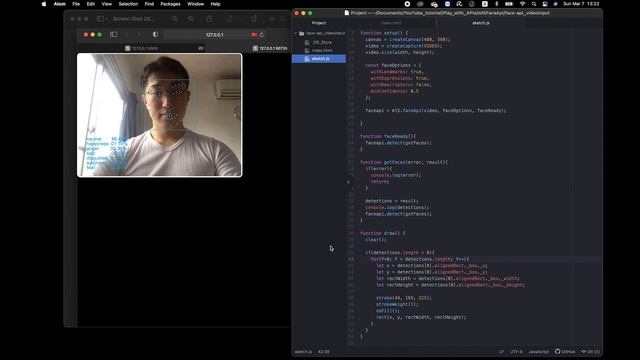Open the Edit menu
640x360 pixels.
coord(91,4)
